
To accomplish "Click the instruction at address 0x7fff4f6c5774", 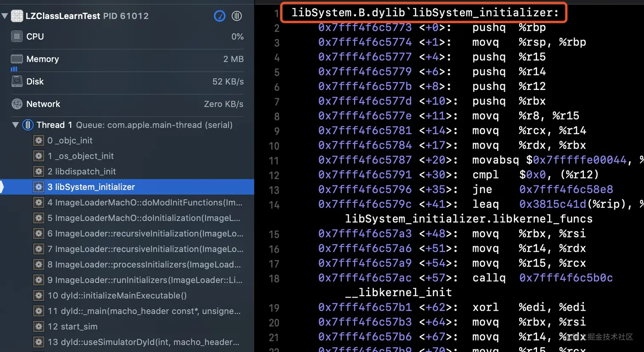I will (x=529, y=42).
